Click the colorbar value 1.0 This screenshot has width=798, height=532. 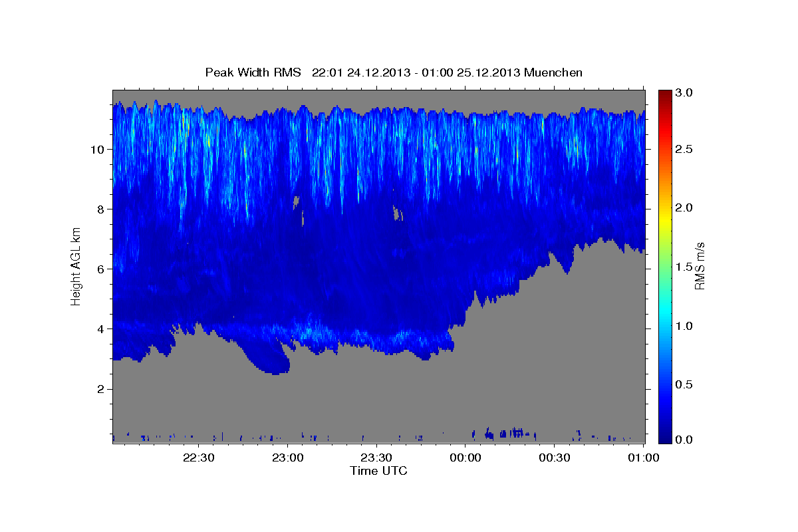[x=686, y=326]
